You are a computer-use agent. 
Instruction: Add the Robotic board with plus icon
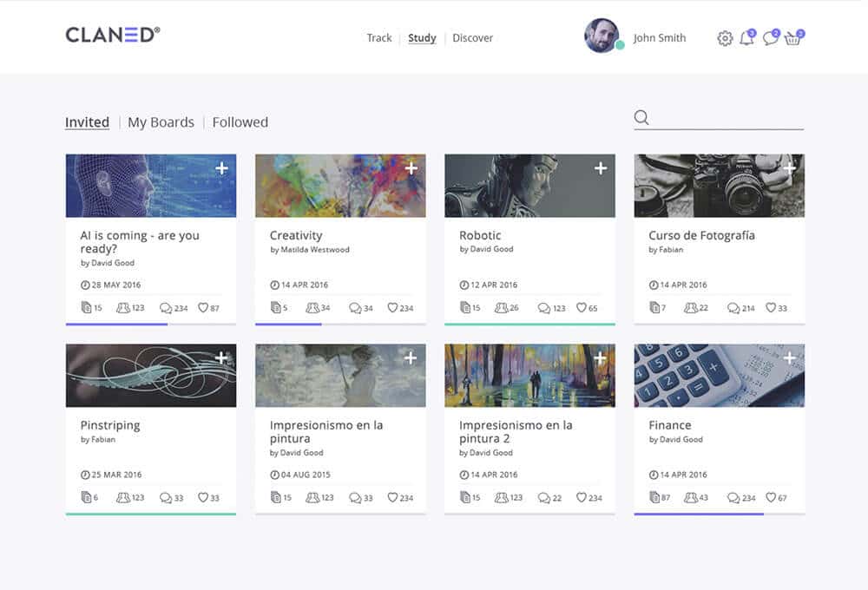[601, 167]
